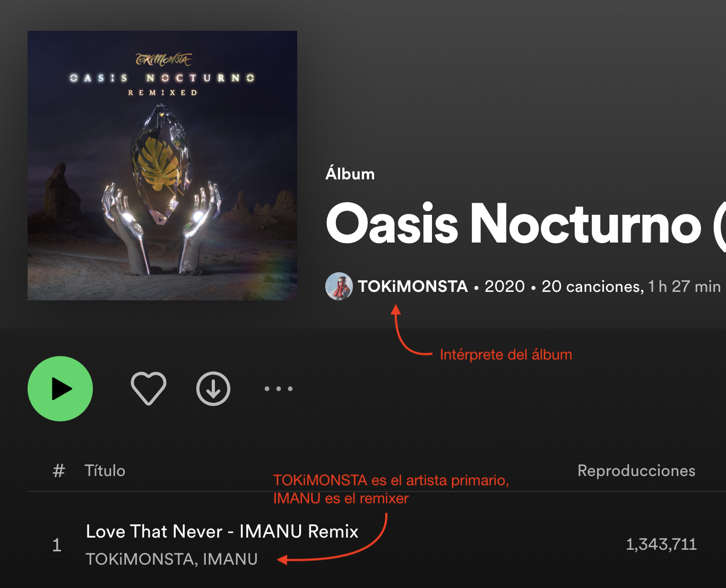
Task: Click track number 1 in the list
Action: pos(57,545)
